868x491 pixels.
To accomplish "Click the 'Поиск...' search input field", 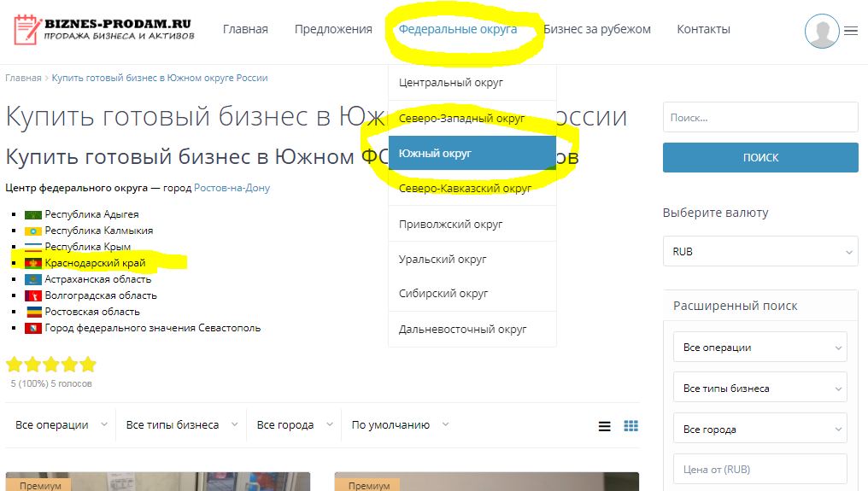I will pos(760,118).
